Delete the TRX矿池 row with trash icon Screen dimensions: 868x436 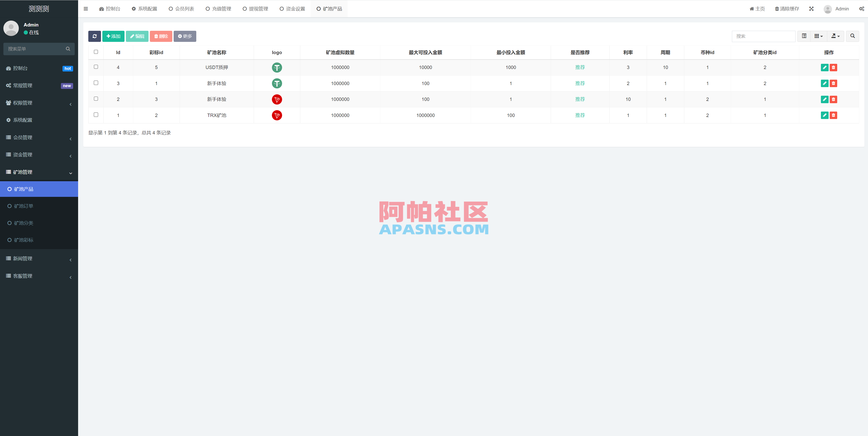pyautogui.click(x=834, y=115)
